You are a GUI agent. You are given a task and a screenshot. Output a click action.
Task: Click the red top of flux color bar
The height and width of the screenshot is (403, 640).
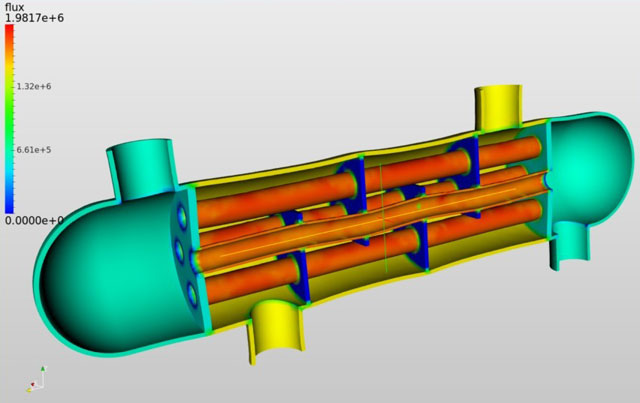(x=9, y=35)
